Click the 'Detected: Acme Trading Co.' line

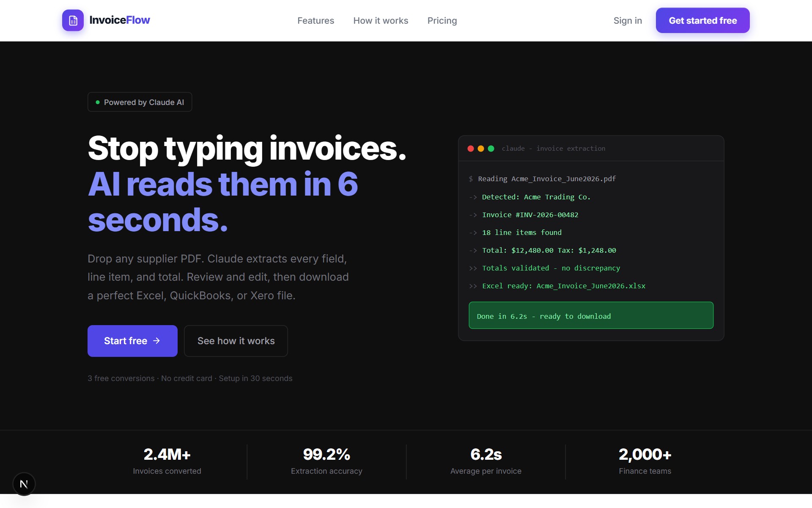(x=529, y=197)
